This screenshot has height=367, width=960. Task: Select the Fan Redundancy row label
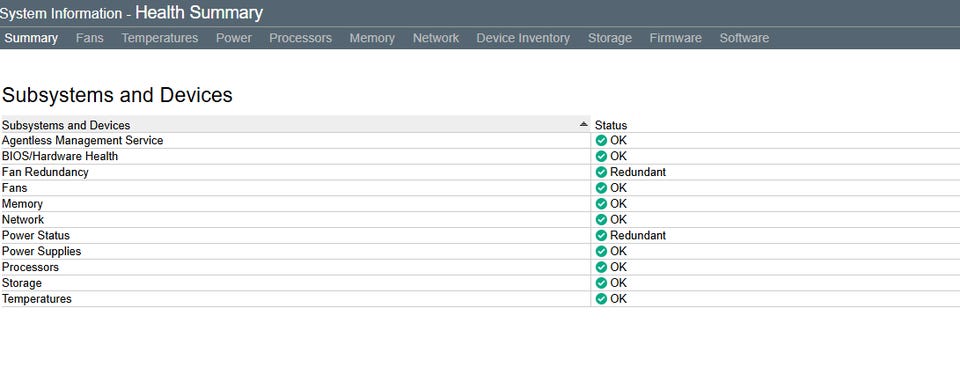pos(45,172)
